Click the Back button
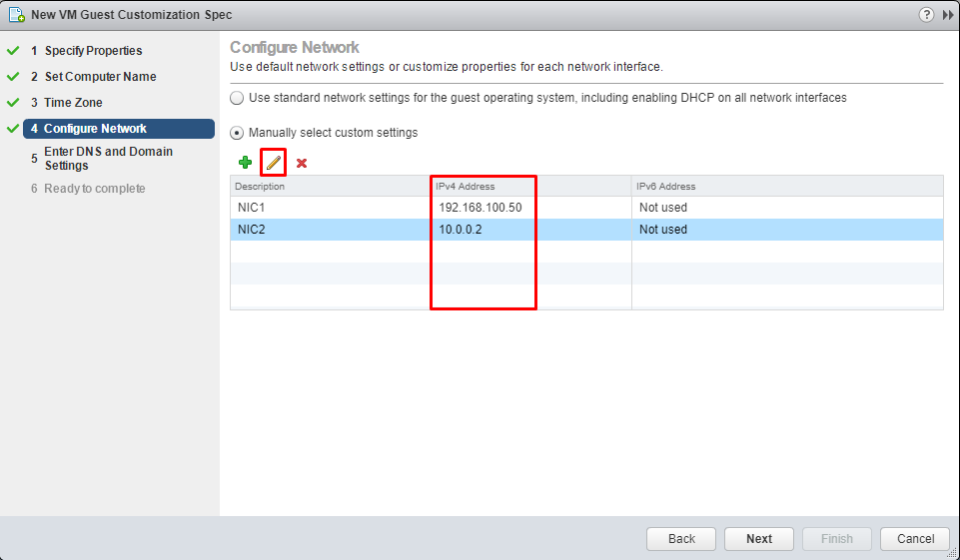The width and height of the screenshot is (960, 560). click(681, 539)
